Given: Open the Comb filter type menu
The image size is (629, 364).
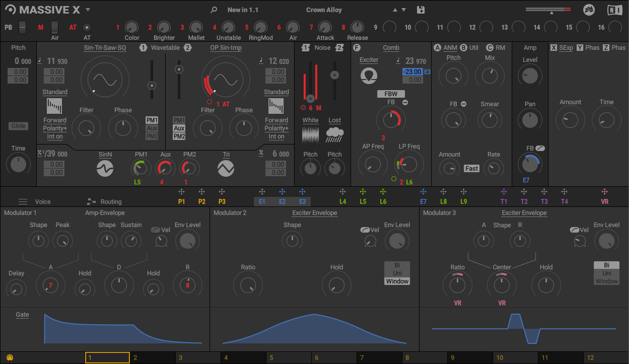Looking at the screenshot, I should point(391,48).
